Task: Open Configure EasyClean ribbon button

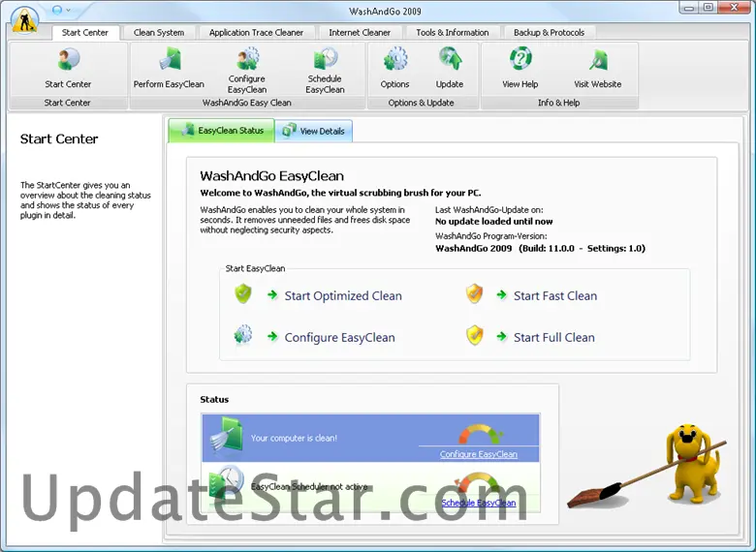Action: click(247, 71)
